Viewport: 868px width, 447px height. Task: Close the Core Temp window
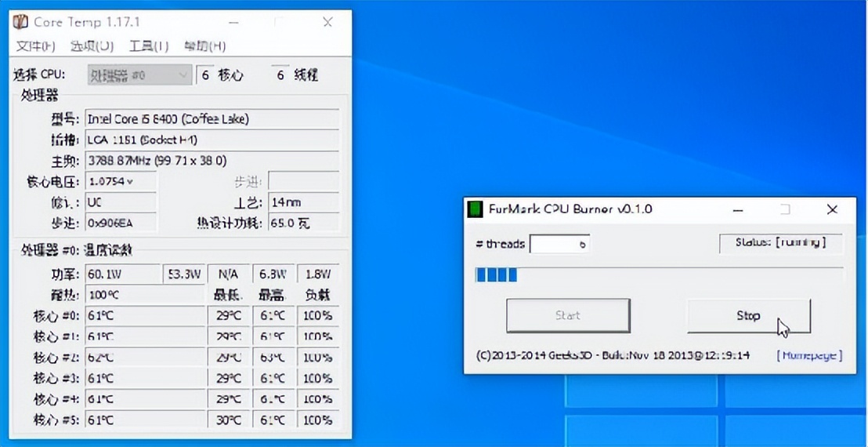(327, 22)
